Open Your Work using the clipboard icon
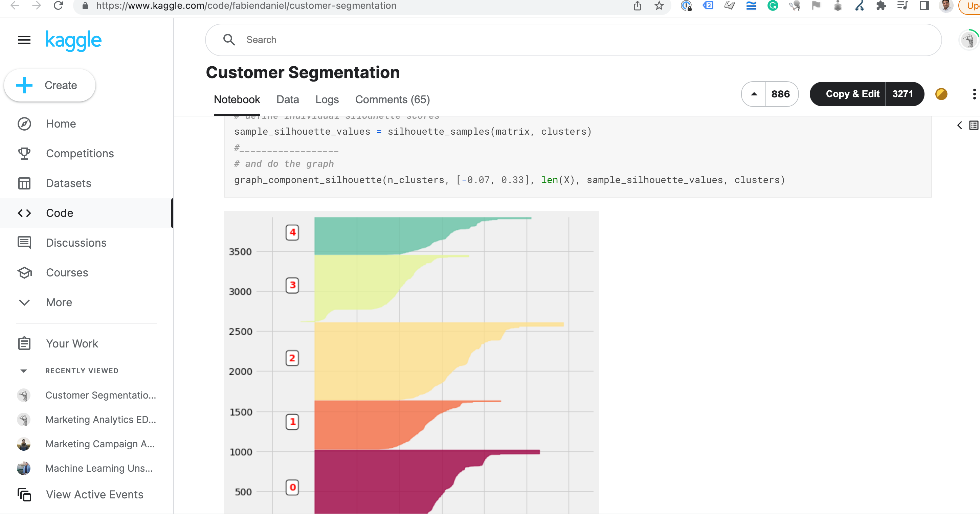The image size is (980, 517). point(24,343)
